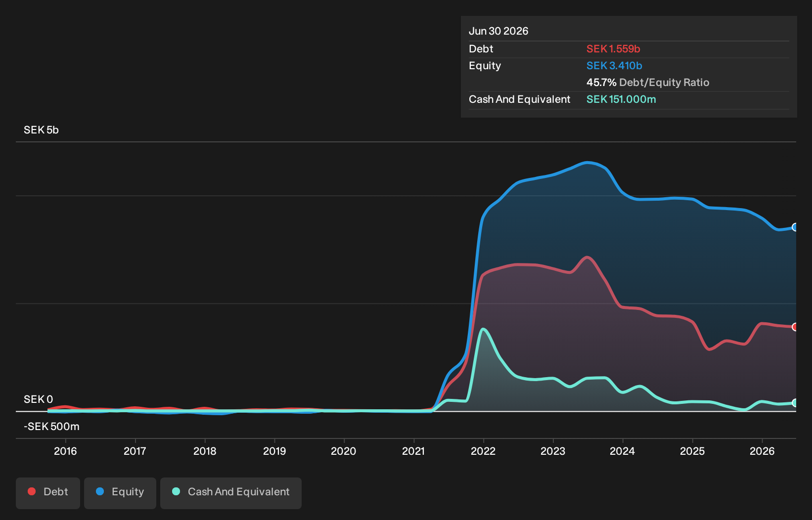Click the 2016 x-axis label
The height and width of the screenshot is (520, 812).
(x=65, y=451)
